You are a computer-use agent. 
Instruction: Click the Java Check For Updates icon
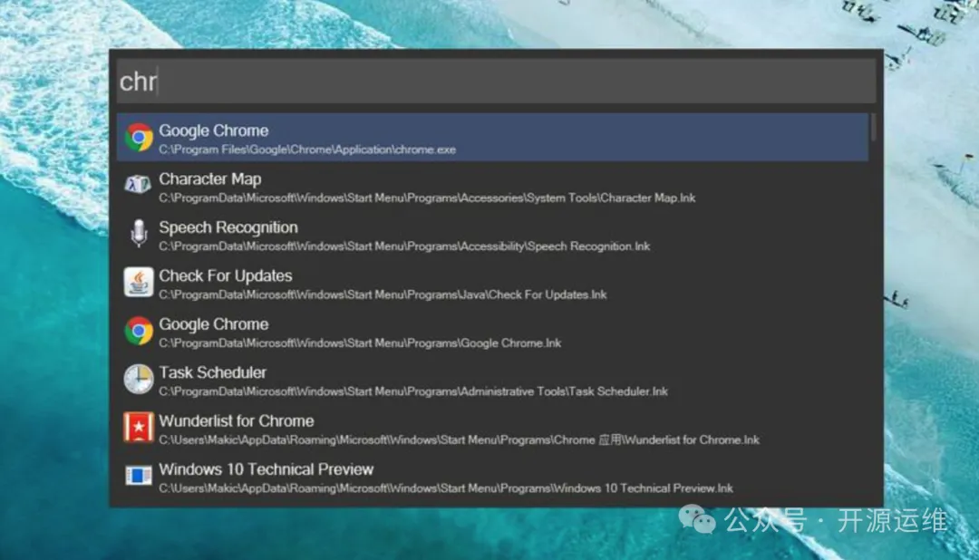point(139,283)
